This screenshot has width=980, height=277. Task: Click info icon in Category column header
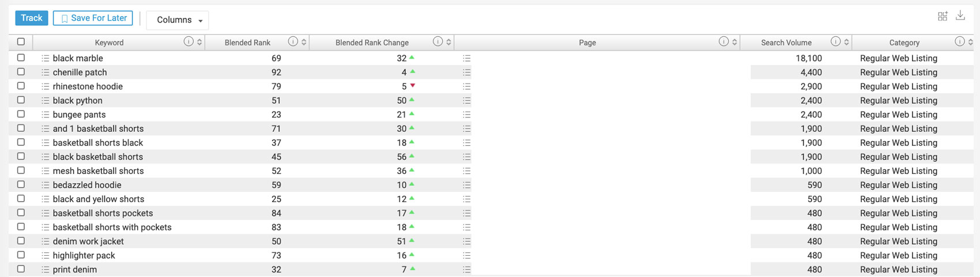tap(959, 41)
